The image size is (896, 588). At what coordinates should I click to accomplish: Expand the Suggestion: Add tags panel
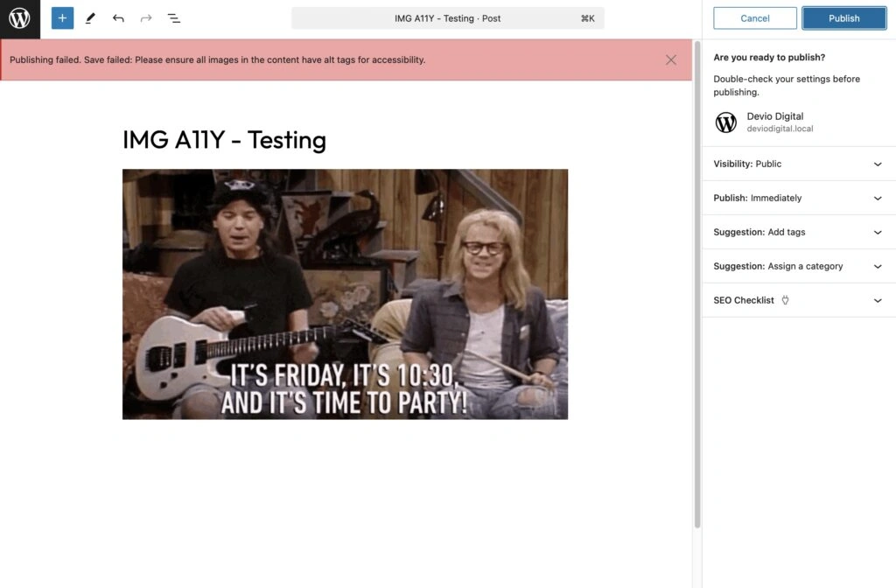878,232
